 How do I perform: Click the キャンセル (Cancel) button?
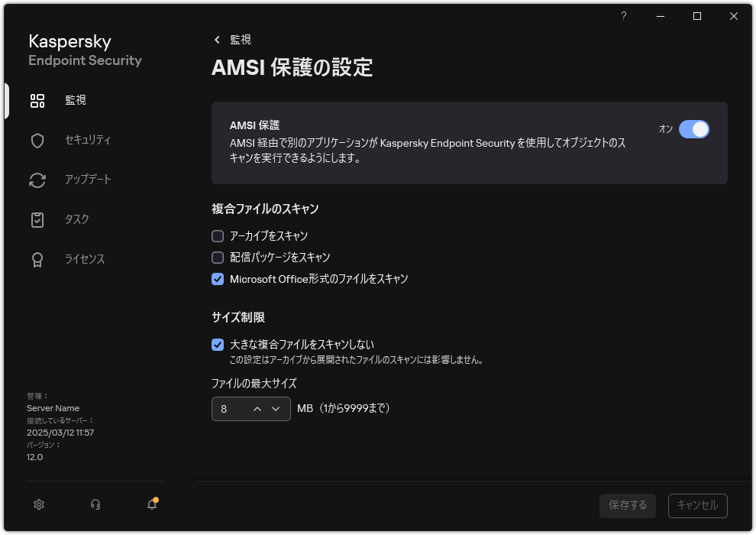(697, 505)
